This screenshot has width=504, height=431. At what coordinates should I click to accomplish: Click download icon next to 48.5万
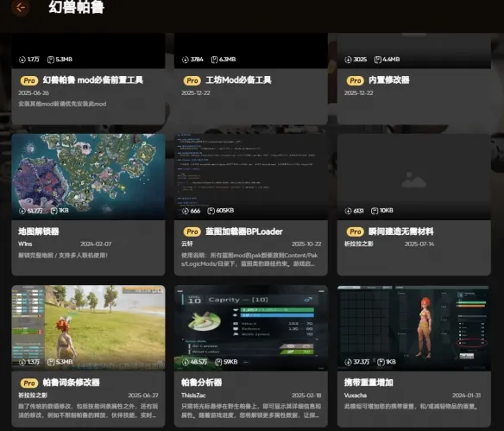[x=185, y=362]
